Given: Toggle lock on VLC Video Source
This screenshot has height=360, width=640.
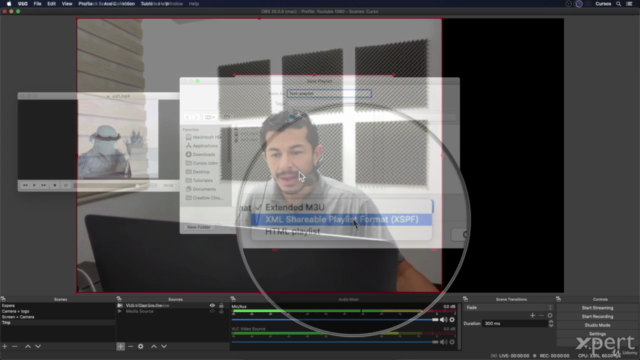Looking at the screenshot, I should [221, 305].
